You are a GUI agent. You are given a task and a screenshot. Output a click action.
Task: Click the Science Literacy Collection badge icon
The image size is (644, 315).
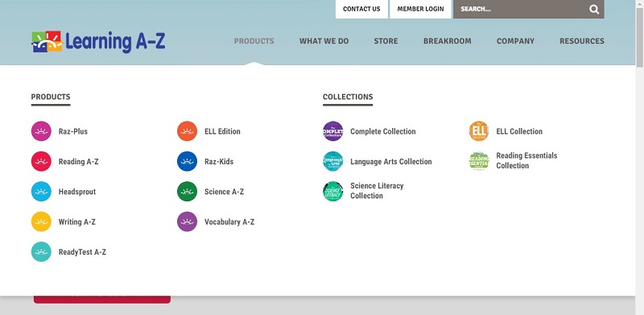point(333,191)
